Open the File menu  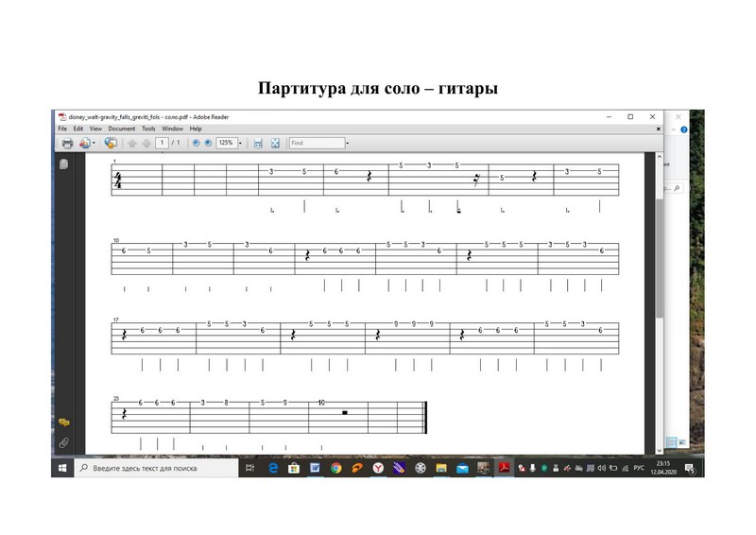click(x=62, y=129)
